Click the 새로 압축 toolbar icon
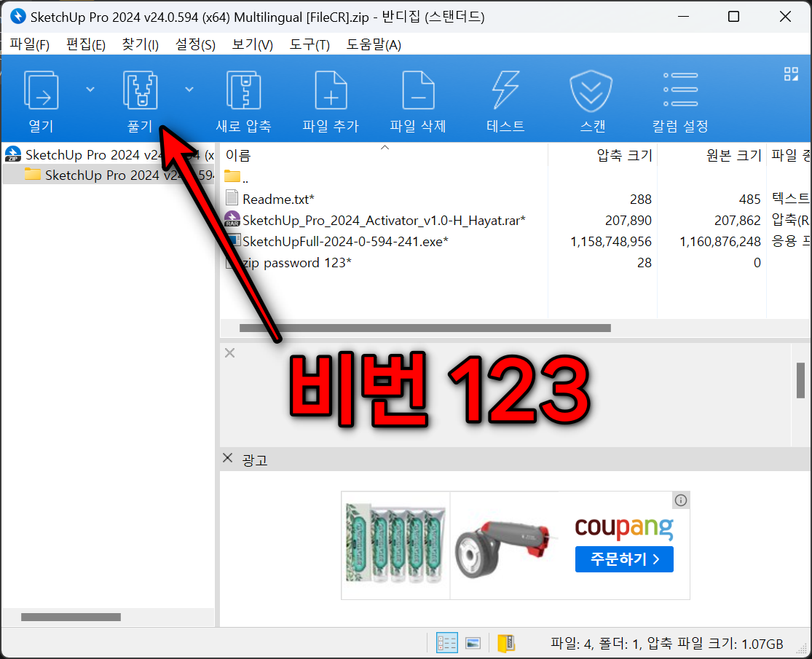This screenshot has width=812, height=659. tap(243, 90)
